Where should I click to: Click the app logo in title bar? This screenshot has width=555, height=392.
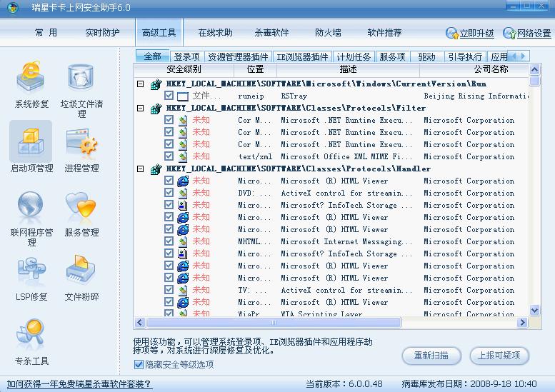(x=13, y=8)
